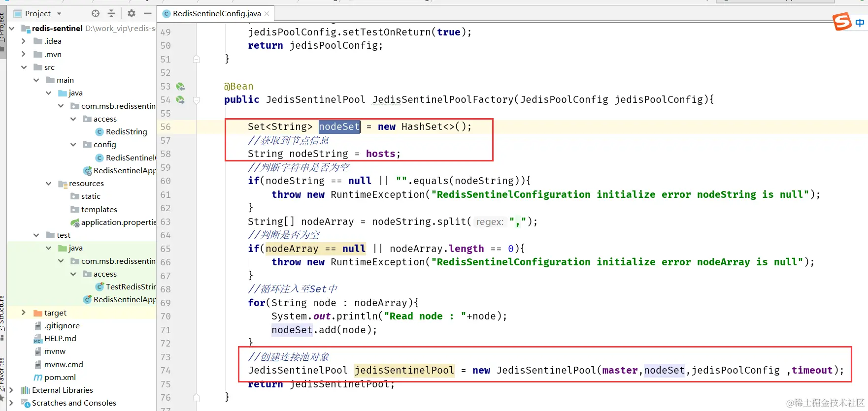Toggle the Chinese input mode indicator
Image resolution: width=868 pixels, height=411 pixels.
(x=860, y=23)
